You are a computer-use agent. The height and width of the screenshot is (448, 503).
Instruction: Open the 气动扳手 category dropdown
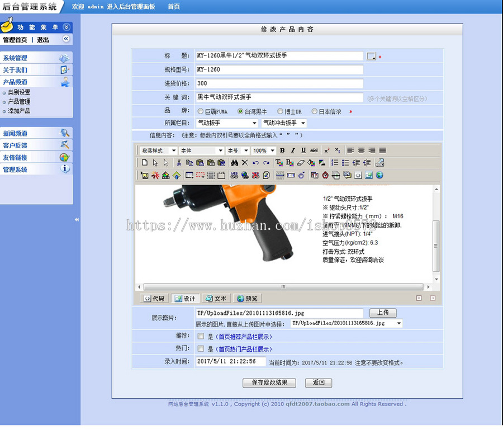click(227, 123)
